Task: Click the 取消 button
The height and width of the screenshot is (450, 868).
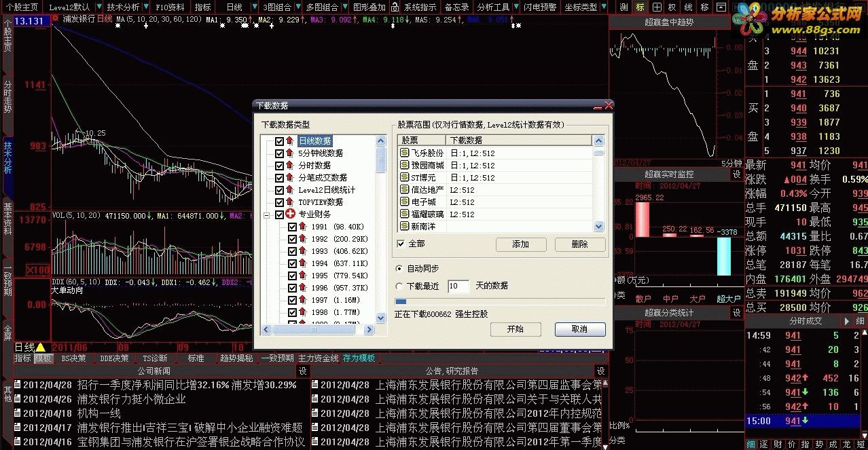Action: pos(580,329)
